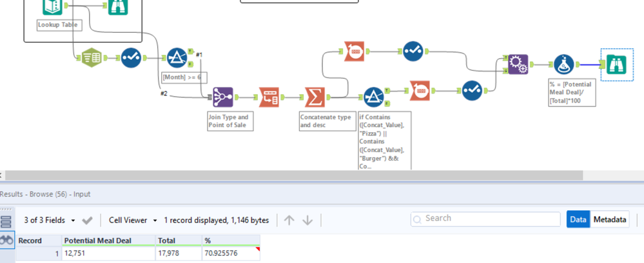
Task: Click the False output anchor of the Contains Pizza filter
Action: 387,104
